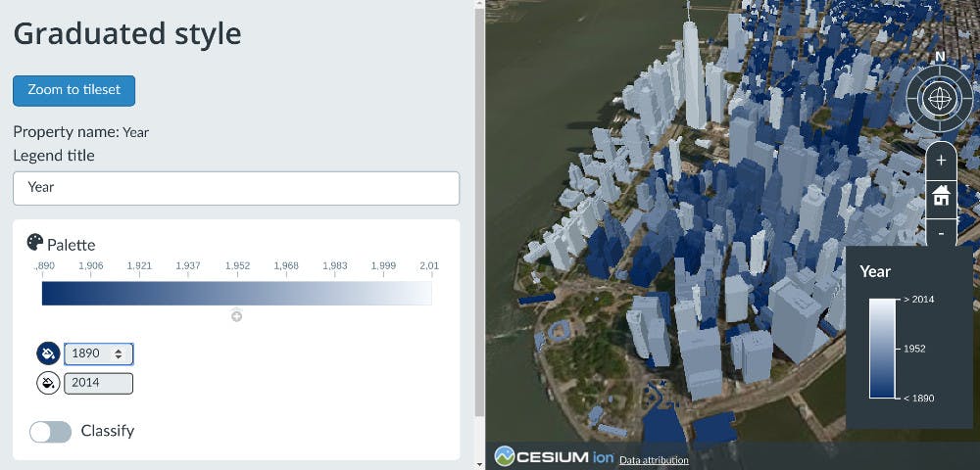Screen dimensions: 980x470
Task: Zoom in the map with plus button
Action: click(x=941, y=160)
